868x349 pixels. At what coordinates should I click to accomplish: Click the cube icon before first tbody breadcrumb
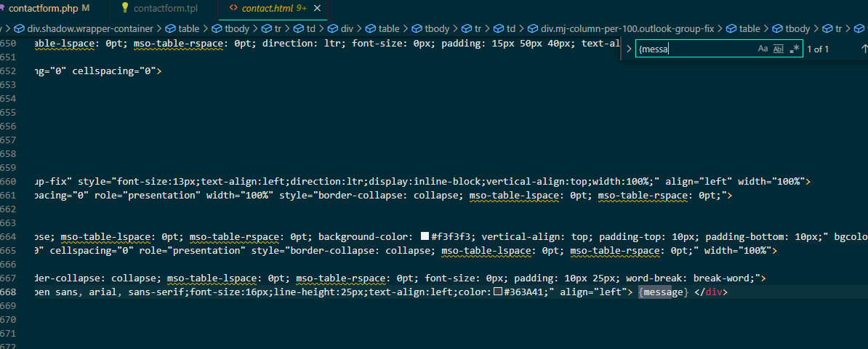coord(217,29)
